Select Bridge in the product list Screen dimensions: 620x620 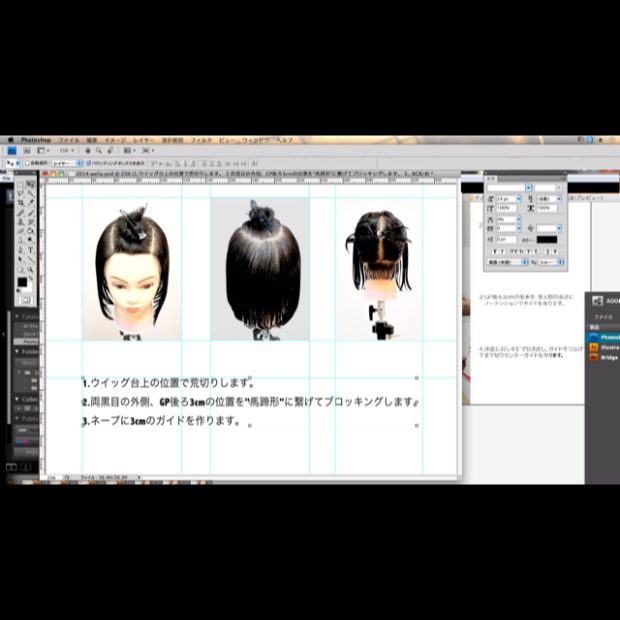point(603,357)
